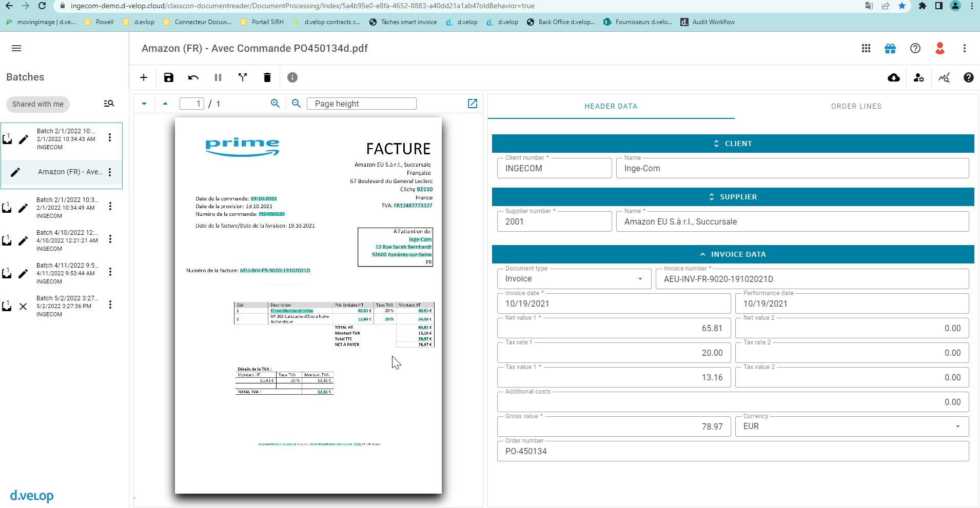Open options menu for Amazon (FR) document
Screen dimensions: 980x508
pyautogui.click(x=110, y=172)
